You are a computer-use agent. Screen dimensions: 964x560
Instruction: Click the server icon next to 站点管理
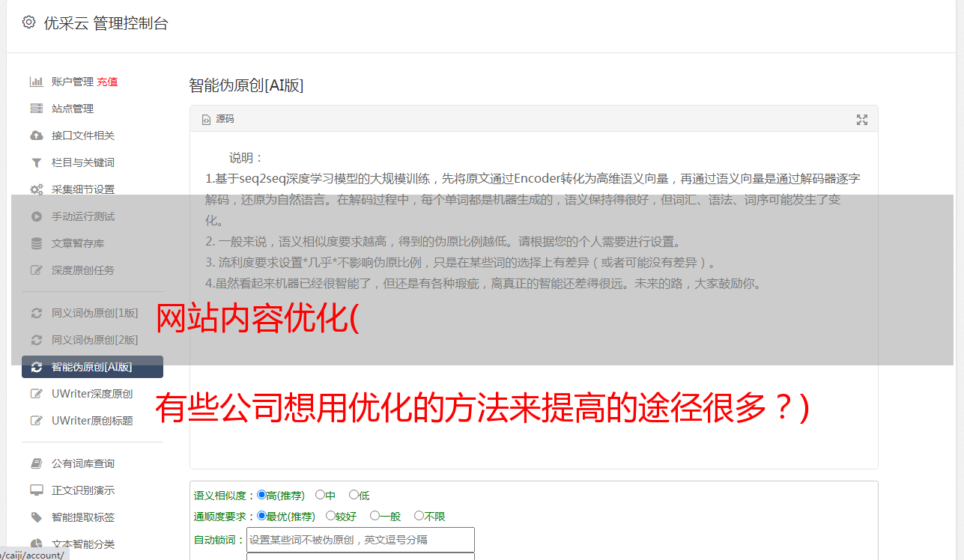[36, 109]
